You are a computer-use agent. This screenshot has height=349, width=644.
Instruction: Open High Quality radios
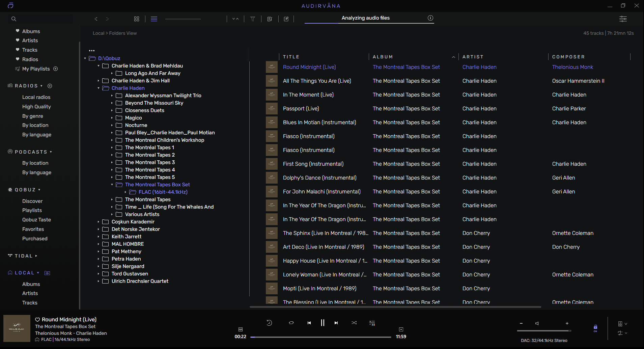click(36, 106)
